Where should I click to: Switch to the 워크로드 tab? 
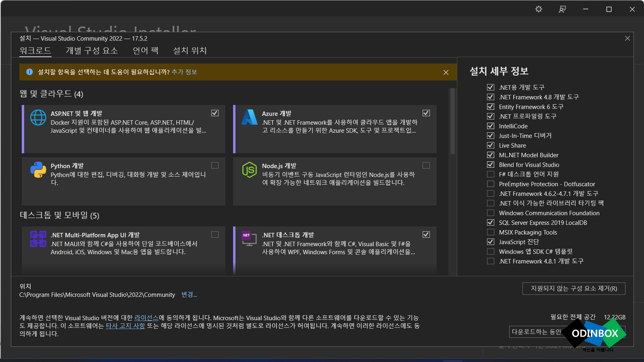(35, 50)
